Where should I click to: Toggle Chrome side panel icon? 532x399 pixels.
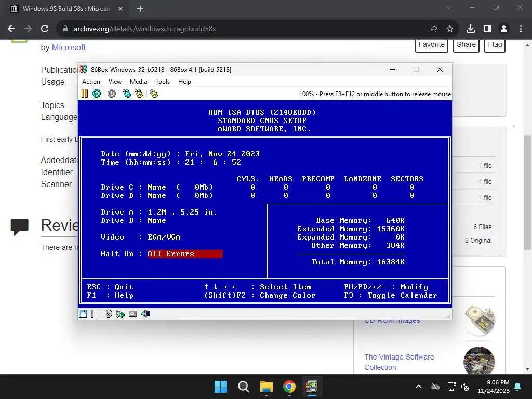(487, 29)
